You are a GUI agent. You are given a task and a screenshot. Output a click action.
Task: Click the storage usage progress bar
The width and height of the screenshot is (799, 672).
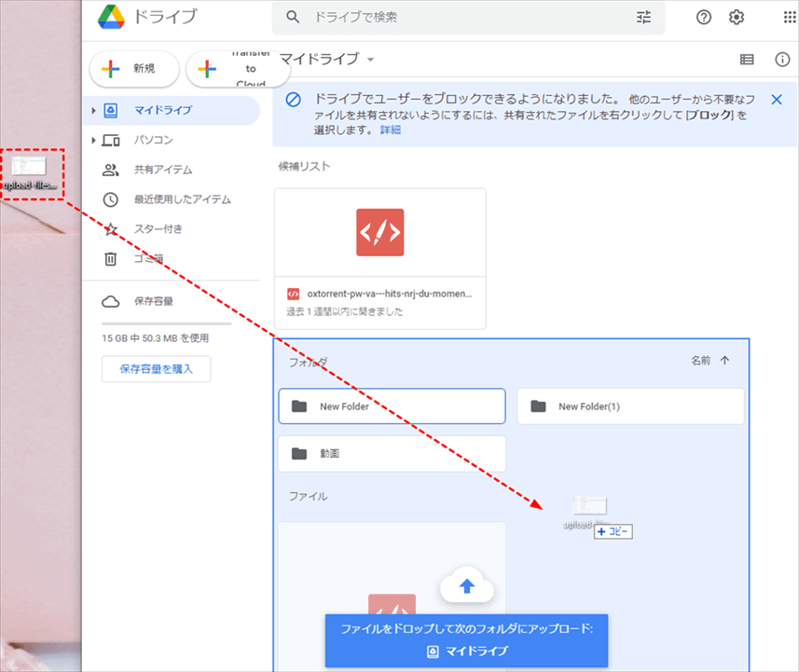(x=167, y=323)
